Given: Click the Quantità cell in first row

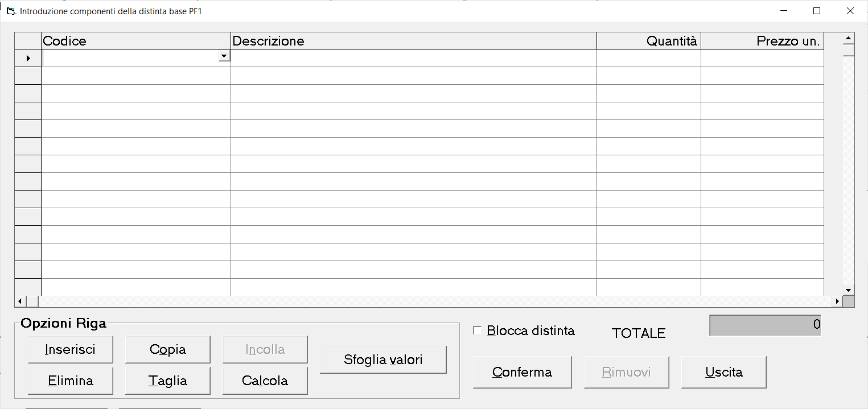Looking at the screenshot, I should tap(649, 58).
